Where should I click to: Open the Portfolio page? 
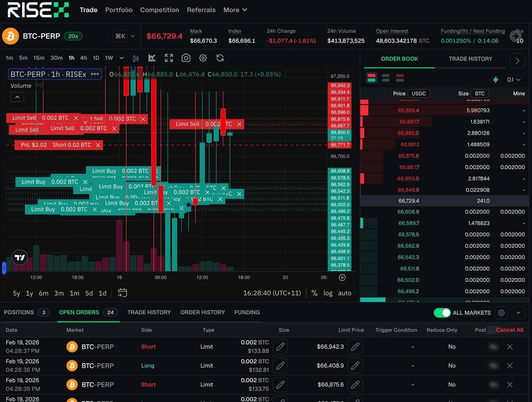119,10
